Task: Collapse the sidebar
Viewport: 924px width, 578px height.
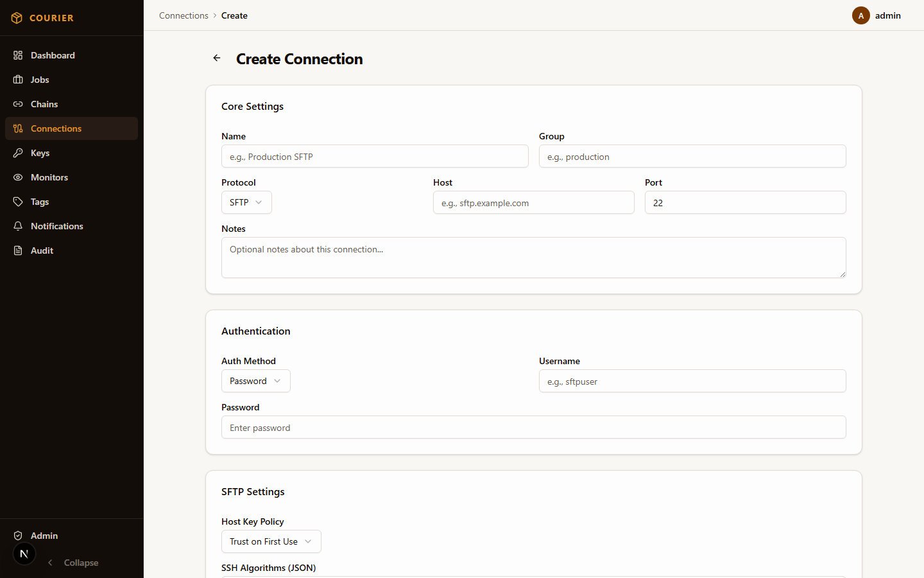Action: click(x=73, y=563)
